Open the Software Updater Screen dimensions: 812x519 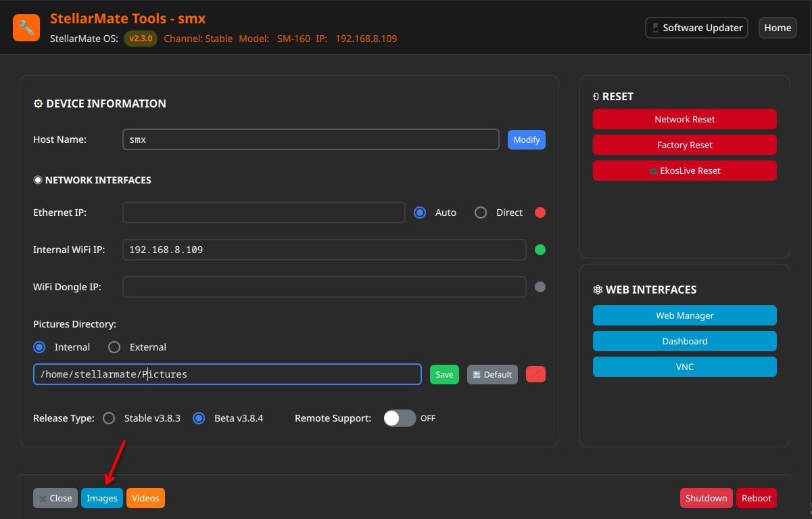coord(697,28)
